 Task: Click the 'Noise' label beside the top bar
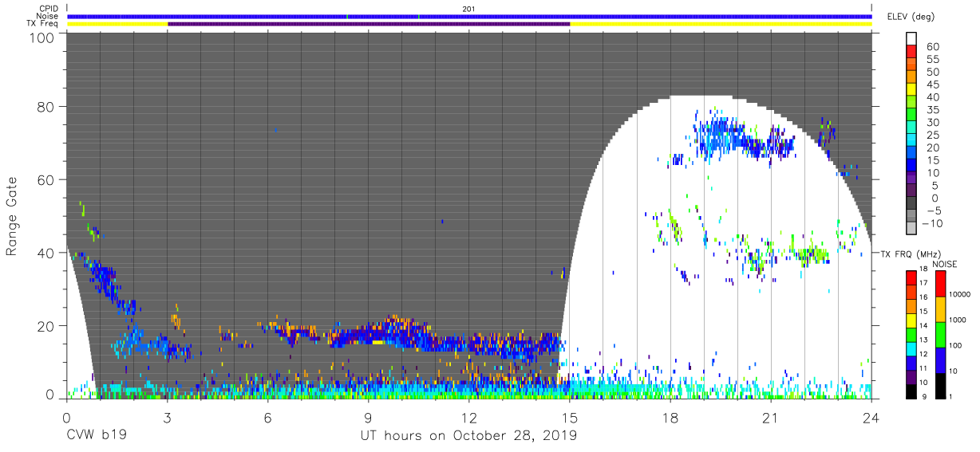(x=48, y=16)
